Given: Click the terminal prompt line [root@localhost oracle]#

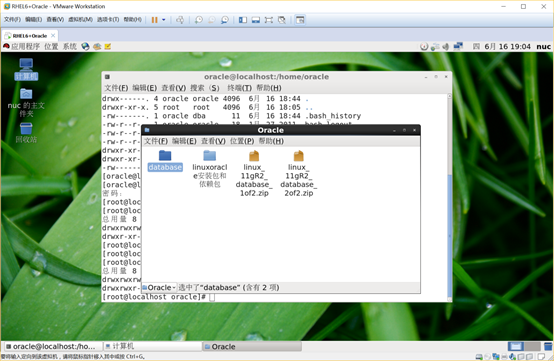Looking at the screenshot, I should pos(154,297).
